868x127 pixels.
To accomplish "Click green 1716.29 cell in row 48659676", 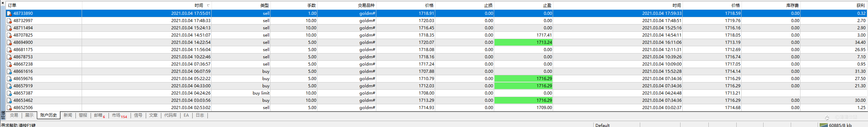I will tap(523, 79).
